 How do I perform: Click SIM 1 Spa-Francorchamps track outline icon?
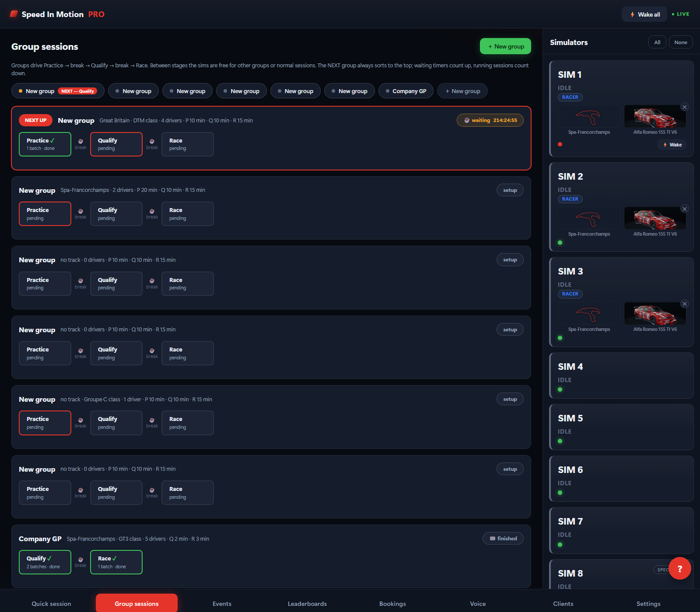pyautogui.click(x=589, y=117)
